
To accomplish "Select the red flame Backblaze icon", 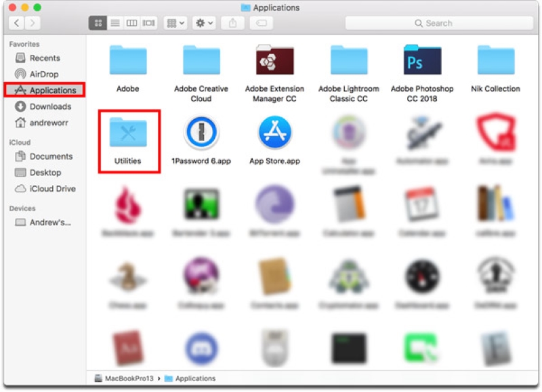I will [x=128, y=205].
